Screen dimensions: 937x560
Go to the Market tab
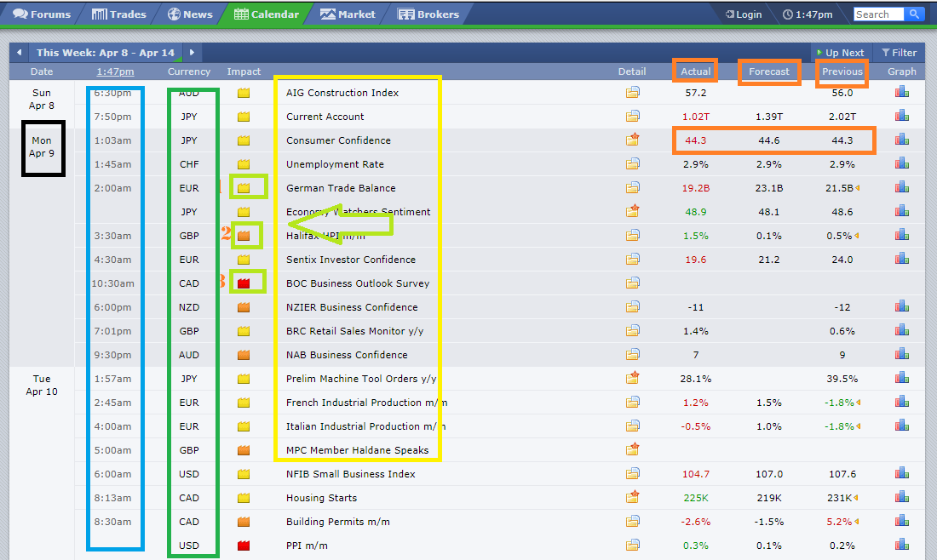(348, 14)
